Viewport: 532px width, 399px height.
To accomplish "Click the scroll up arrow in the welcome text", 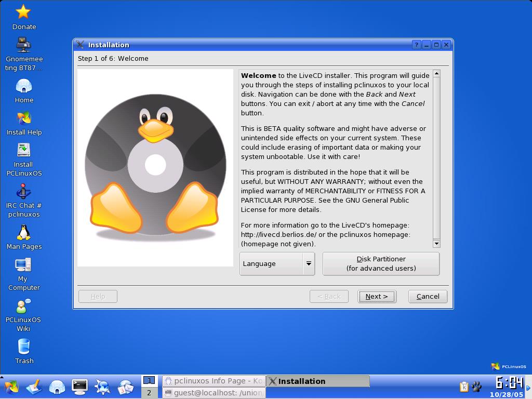I will [x=436, y=73].
